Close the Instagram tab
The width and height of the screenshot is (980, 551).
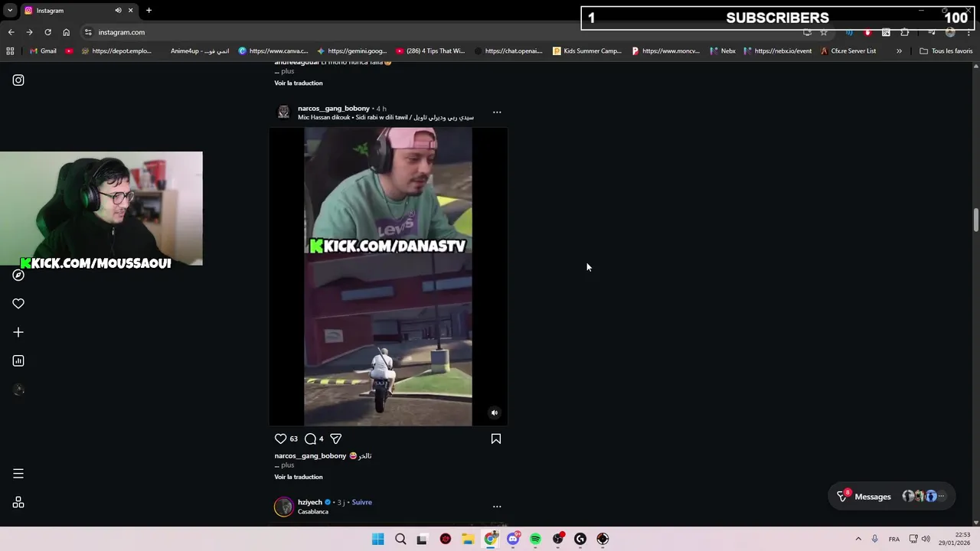(131, 11)
